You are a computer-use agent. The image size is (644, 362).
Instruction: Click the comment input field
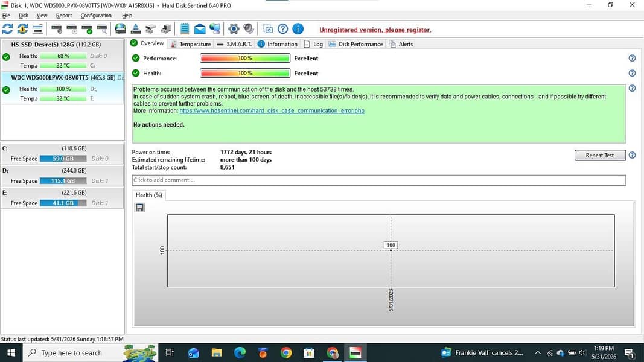pos(378,180)
